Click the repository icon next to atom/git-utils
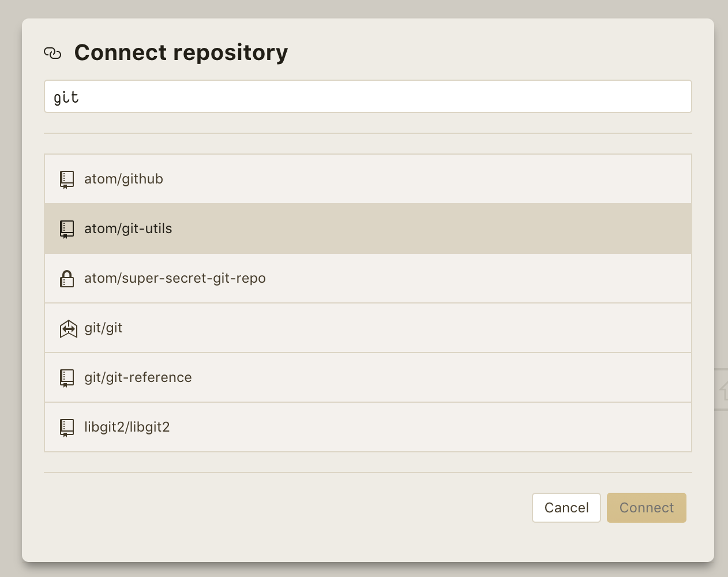The image size is (728, 577). [x=66, y=228]
